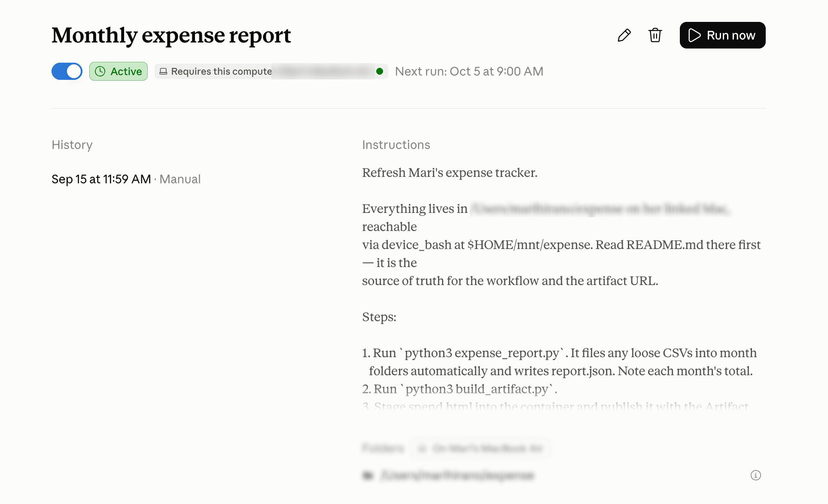Click the Refresh Mari's expense tracker line
The height and width of the screenshot is (504, 828).
(x=450, y=173)
